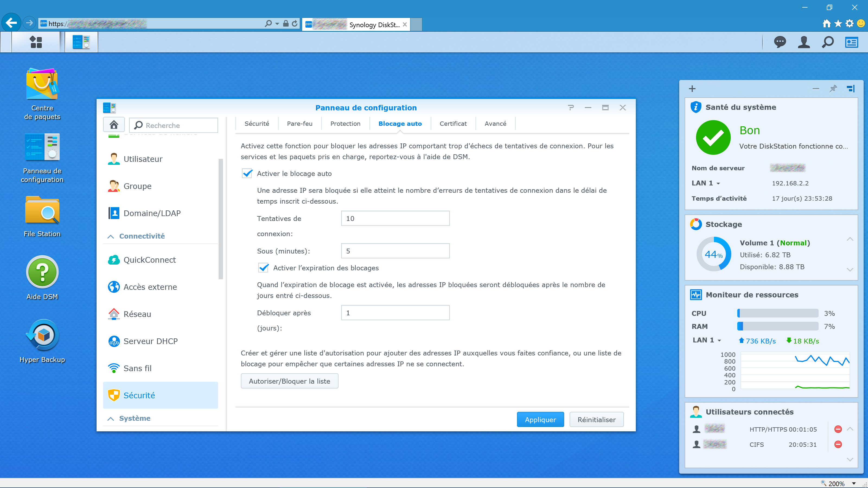The height and width of the screenshot is (488, 868).
Task: Collapse the Connectivité section
Action: [110, 236]
